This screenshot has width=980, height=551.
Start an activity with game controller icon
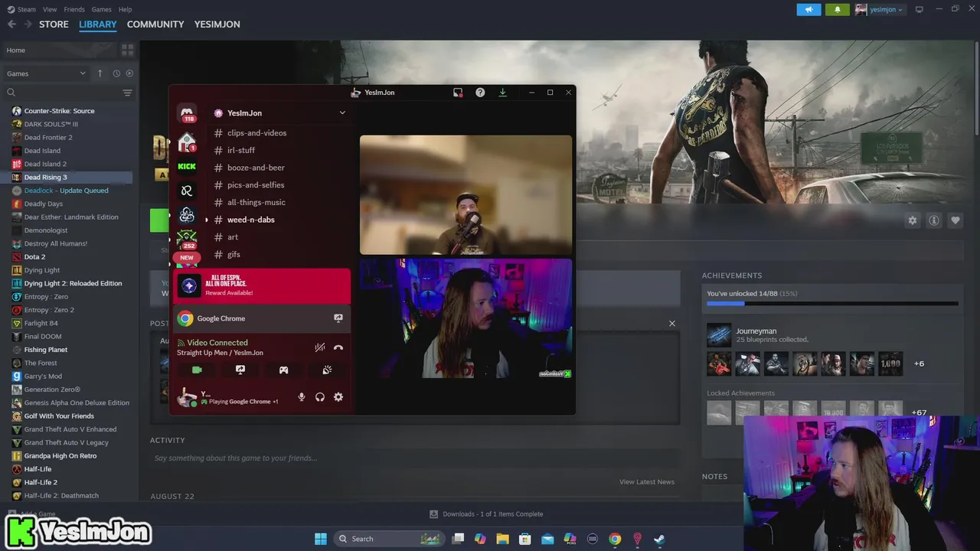283,370
